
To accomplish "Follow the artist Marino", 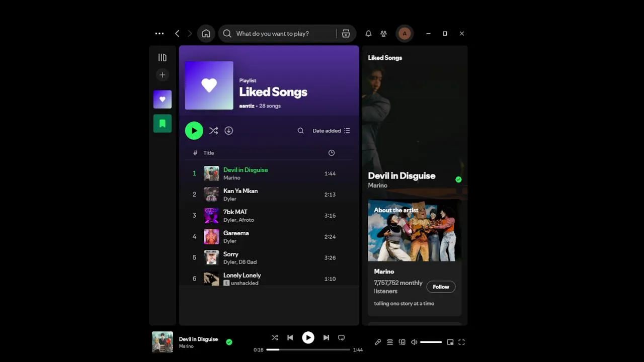I will click(x=441, y=287).
